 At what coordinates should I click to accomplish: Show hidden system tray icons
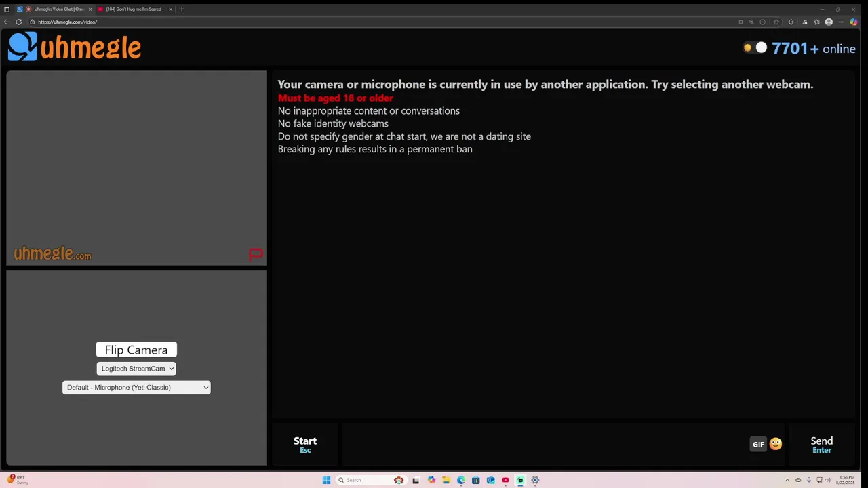pyautogui.click(x=787, y=480)
